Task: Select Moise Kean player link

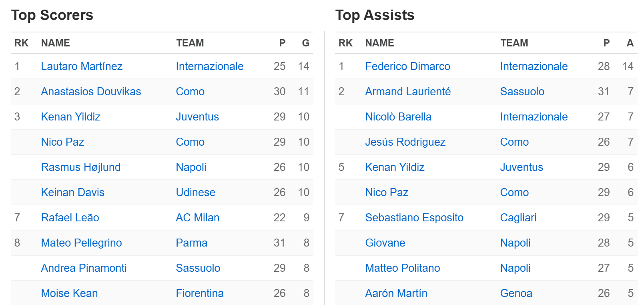Action: pyautogui.click(x=69, y=293)
